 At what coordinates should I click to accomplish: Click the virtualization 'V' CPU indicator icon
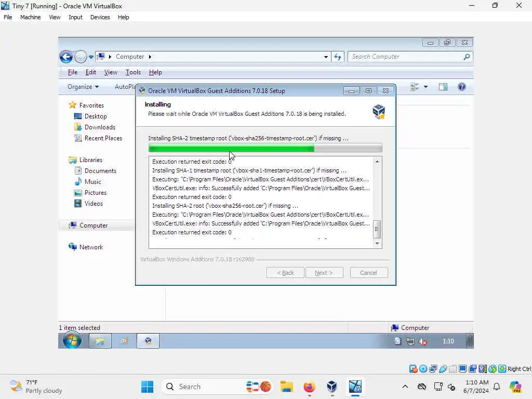482,369
